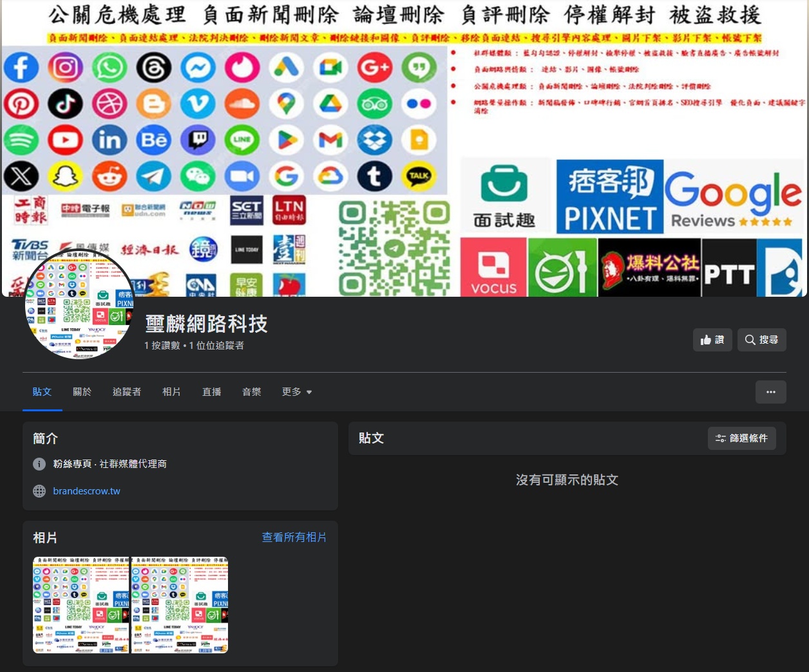Open the three-dot more options menu
809x672 pixels.
point(771,392)
